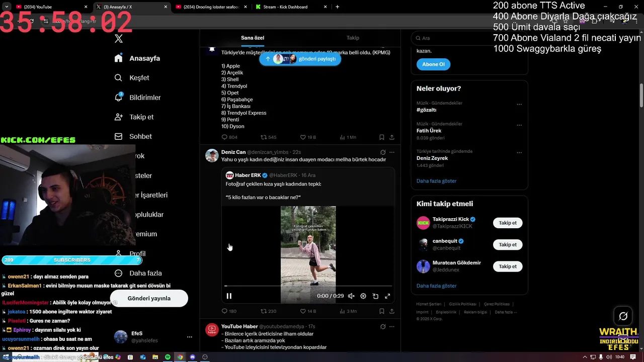This screenshot has height=362, width=644.
Task: Open browser tab search dropdown
Action: click(x=7, y=7)
